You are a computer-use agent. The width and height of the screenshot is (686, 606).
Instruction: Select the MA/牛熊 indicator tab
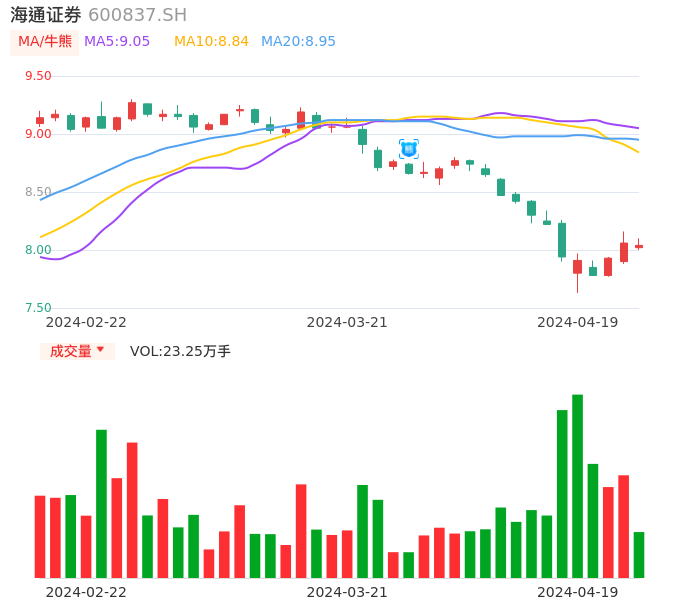45,42
